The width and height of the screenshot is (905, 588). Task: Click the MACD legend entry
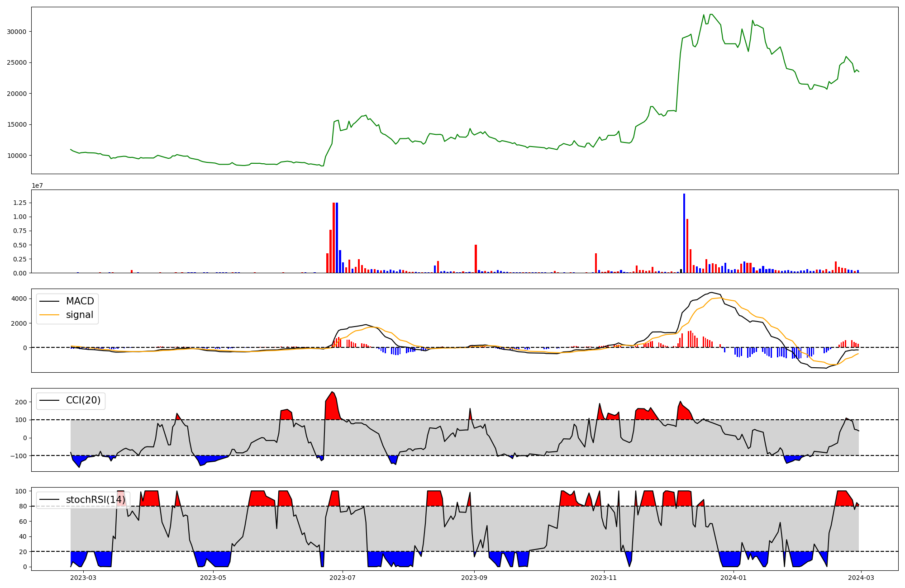pyautogui.click(x=80, y=301)
